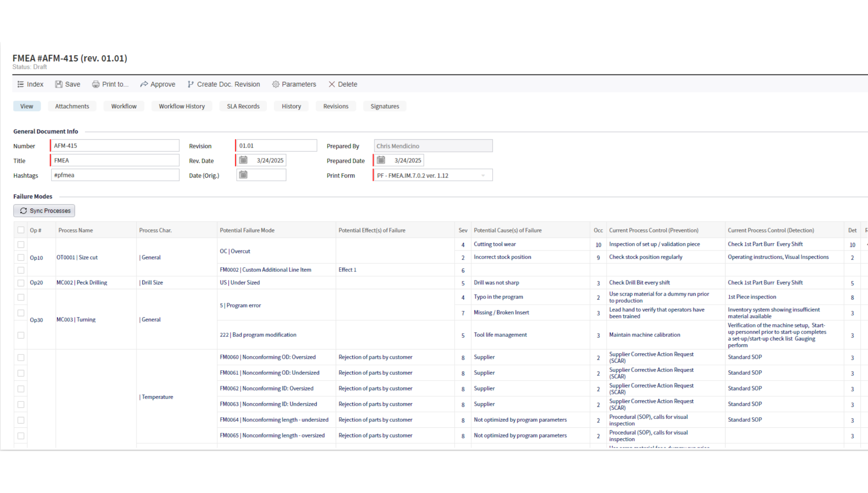Select the FM0060 Nonconforming OD Oversized row checkbox
Viewport: 868px width, 493px height.
point(21,357)
